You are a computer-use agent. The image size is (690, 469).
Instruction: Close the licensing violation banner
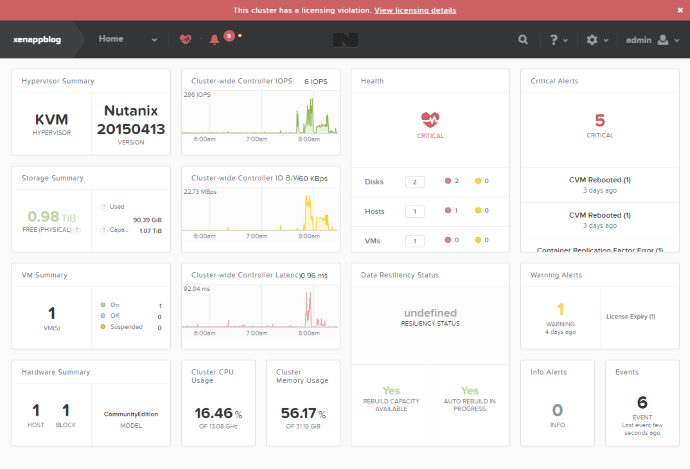tap(680, 10)
